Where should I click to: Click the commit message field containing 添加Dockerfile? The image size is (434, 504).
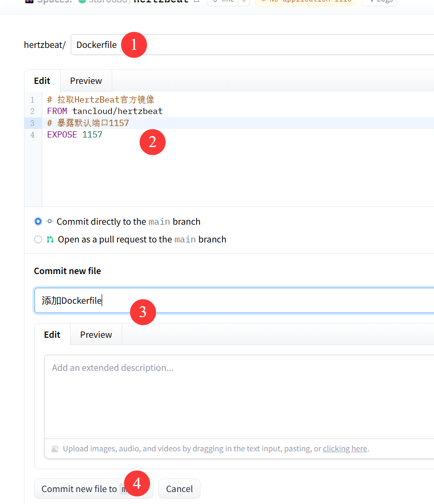coord(240,300)
